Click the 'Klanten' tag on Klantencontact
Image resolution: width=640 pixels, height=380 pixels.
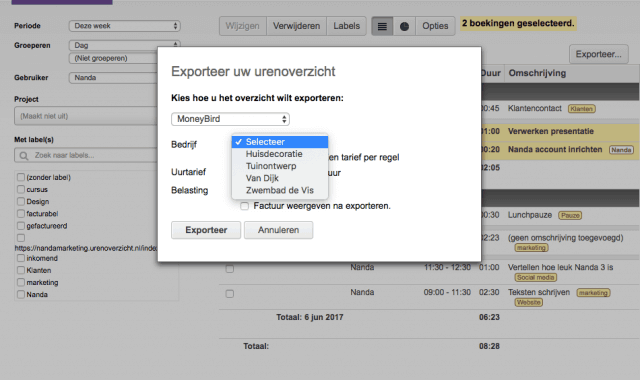pos(582,109)
